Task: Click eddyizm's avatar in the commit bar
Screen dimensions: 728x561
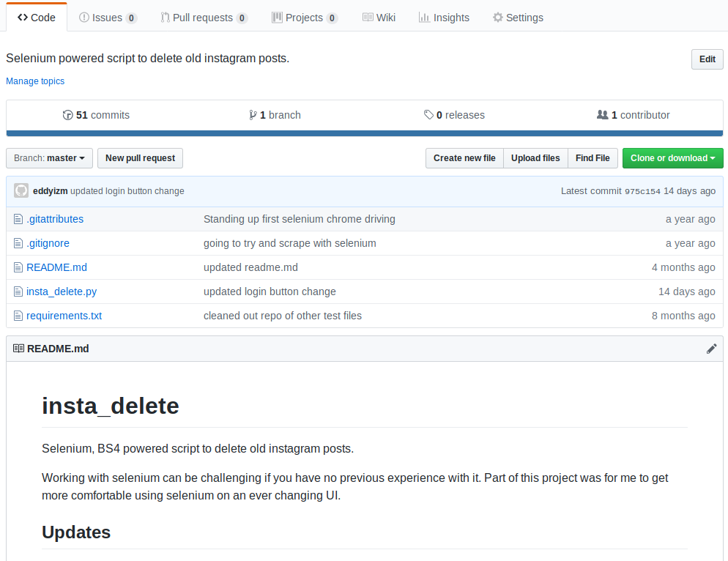Action: pyautogui.click(x=21, y=190)
